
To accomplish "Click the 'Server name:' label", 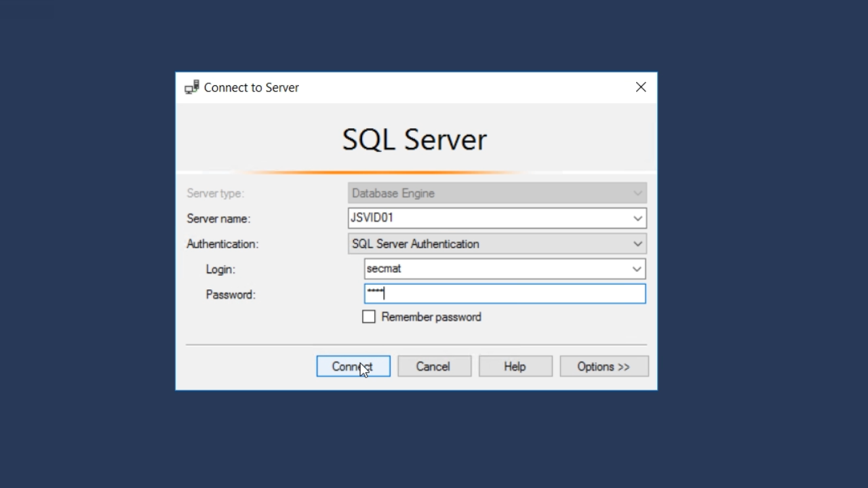I will (218, 219).
